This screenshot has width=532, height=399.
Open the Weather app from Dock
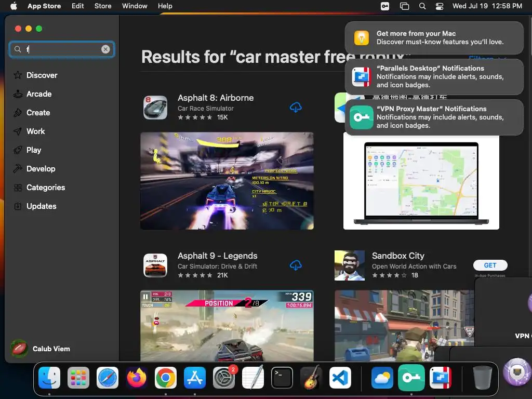point(382,378)
